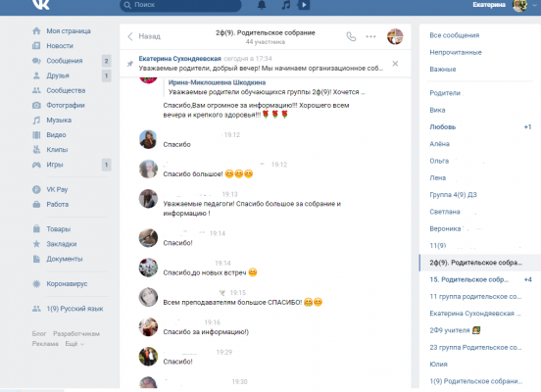541x392 pixels.
Task: Expand the Ещё footer dropdown
Action: (x=74, y=344)
